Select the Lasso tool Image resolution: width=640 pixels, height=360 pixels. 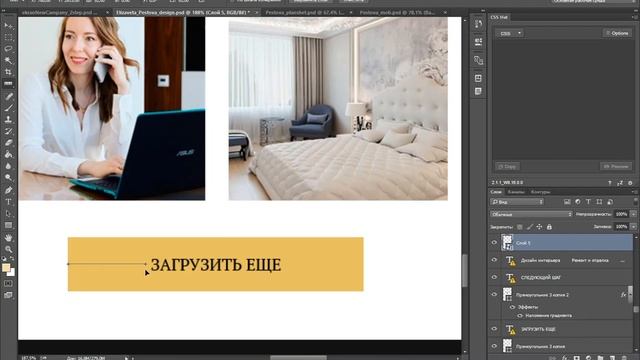coord(8,49)
